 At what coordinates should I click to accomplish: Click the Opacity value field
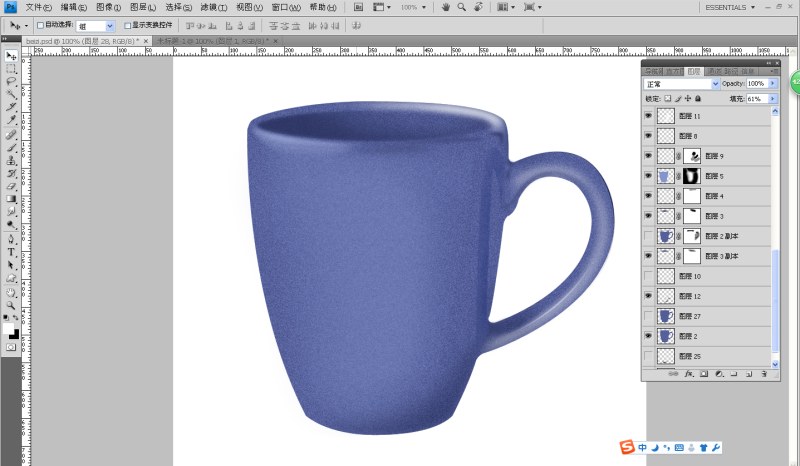757,84
